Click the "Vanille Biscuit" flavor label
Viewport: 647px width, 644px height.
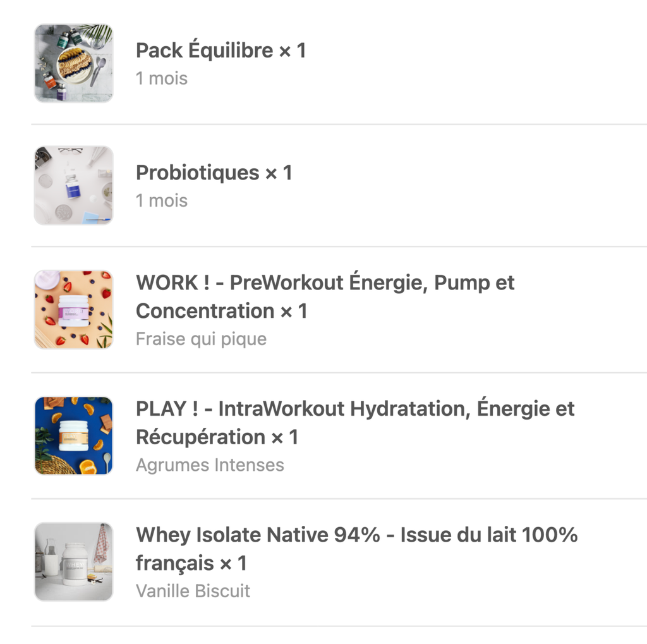pyautogui.click(x=193, y=591)
